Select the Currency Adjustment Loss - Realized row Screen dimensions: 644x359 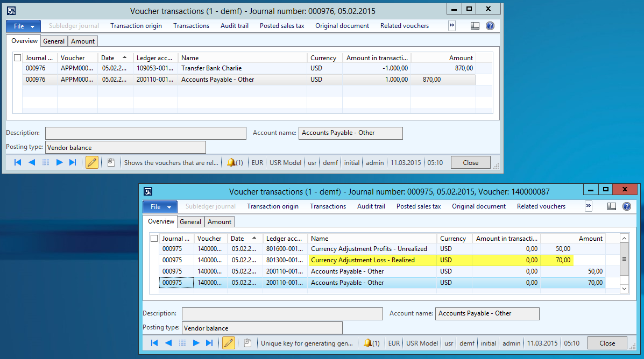click(363, 260)
